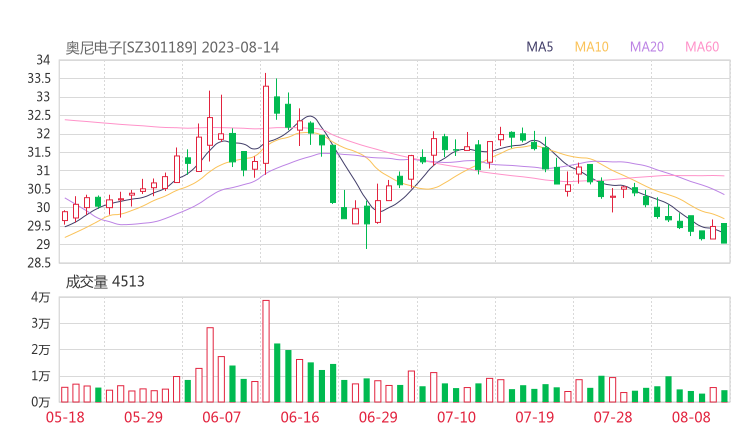This screenshot has height=440, width=740.
Task: Click the 06-07 date label
Action: tap(221, 417)
